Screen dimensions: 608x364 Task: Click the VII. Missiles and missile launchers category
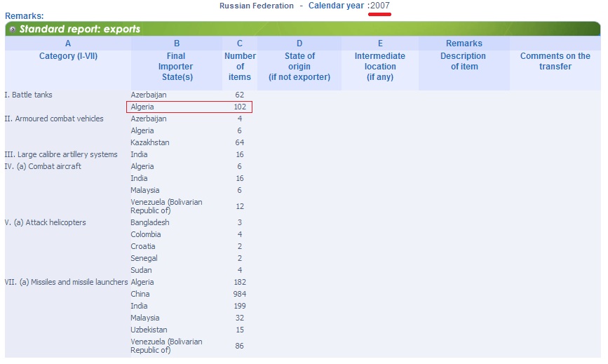[66, 282]
